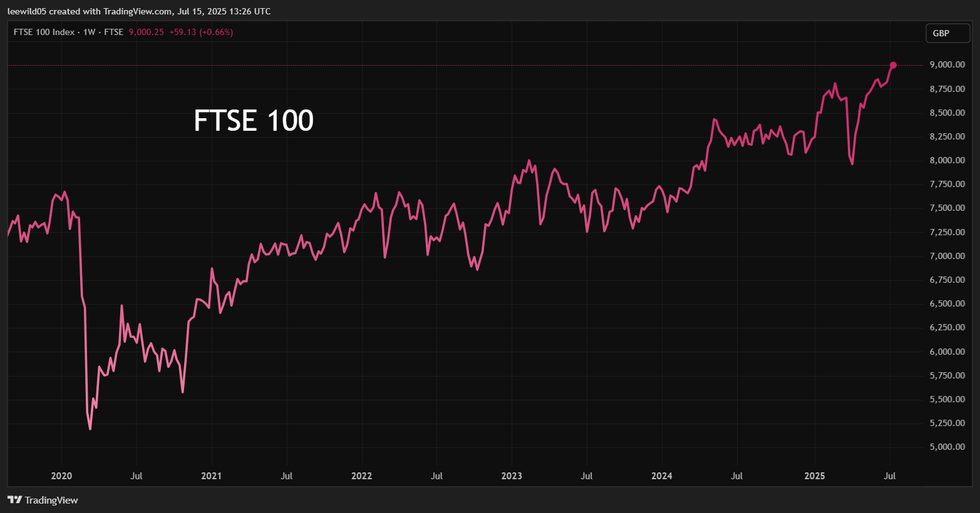Image resolution: width=980 pixels, height=513 pixels.
Task: Click the 2022 time axis label
Action: point(362,476)
